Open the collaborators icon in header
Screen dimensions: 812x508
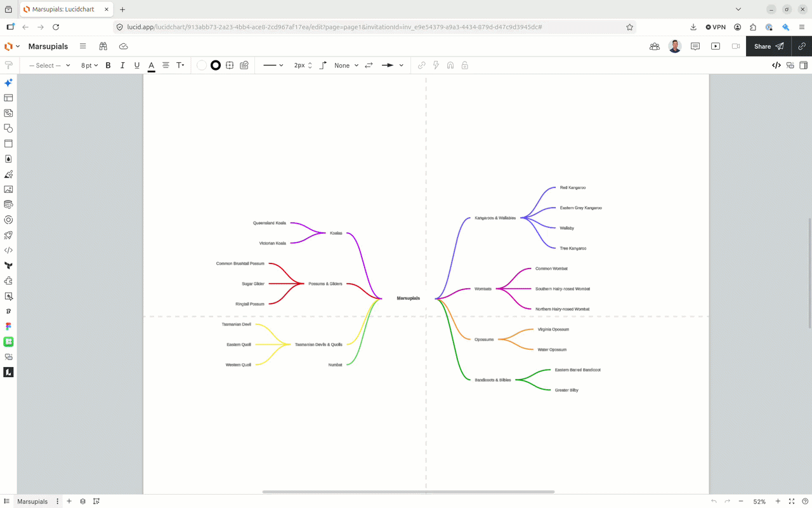[655, 46]
